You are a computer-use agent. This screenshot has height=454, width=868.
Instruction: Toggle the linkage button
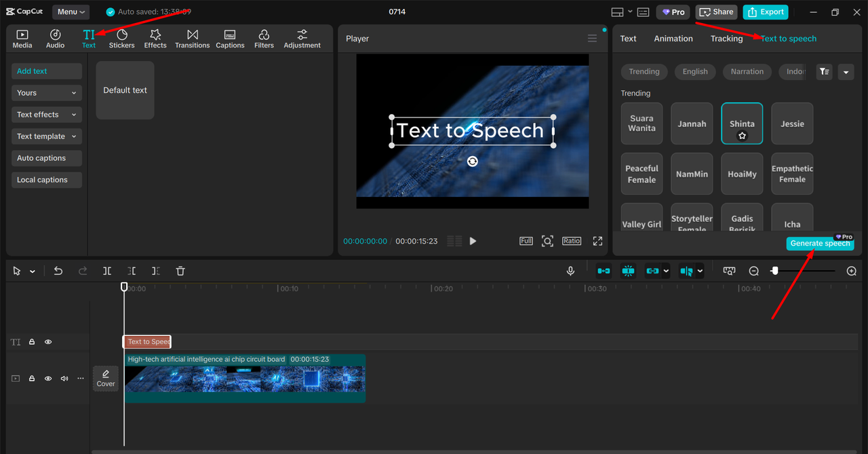(x=652, y=271)
